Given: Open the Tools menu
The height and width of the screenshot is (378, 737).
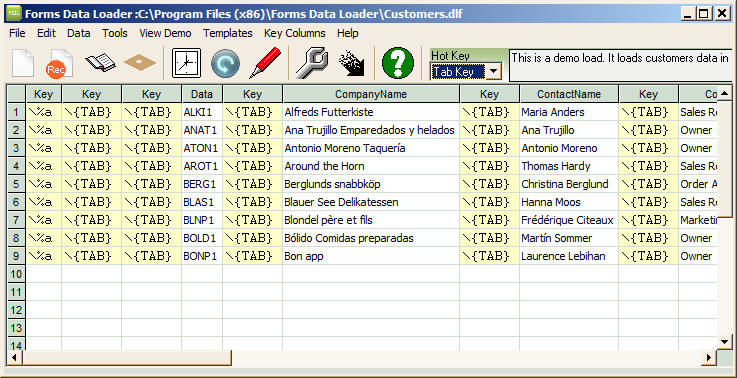Looking at the screenshot, I should (115, 33).
